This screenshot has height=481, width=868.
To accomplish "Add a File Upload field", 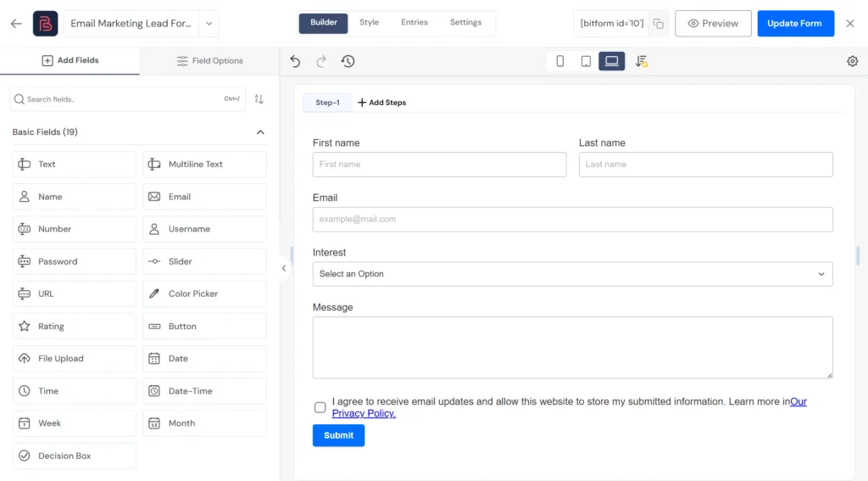I will [x=75, y=359].
